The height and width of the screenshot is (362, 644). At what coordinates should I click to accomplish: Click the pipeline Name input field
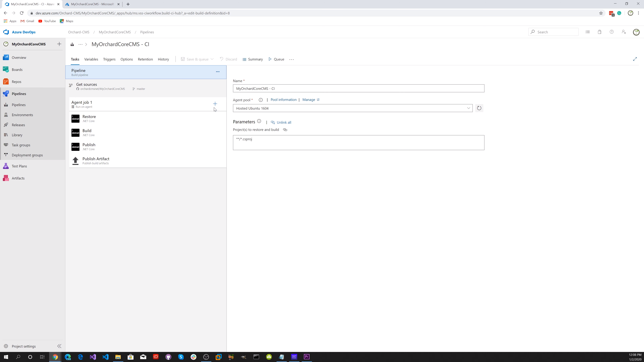tap(359, 88)
